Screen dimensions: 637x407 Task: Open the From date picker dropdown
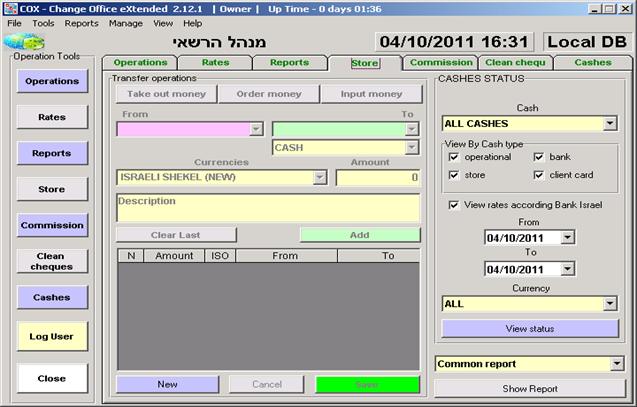point(568,238)
